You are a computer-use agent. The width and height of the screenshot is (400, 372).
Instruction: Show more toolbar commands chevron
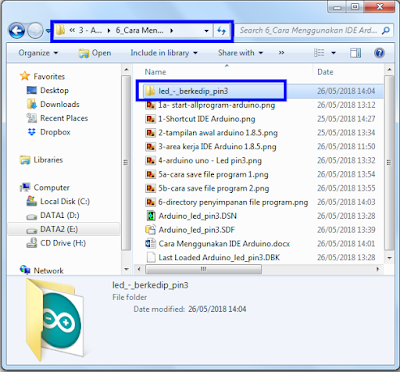281,53
